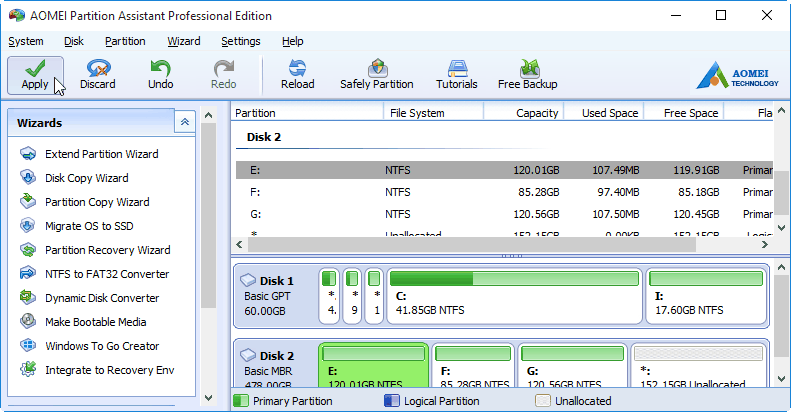Viewport: 791px width, 412px height.
Task: Open Safely Partition tool
Action: tap(377, 75)
